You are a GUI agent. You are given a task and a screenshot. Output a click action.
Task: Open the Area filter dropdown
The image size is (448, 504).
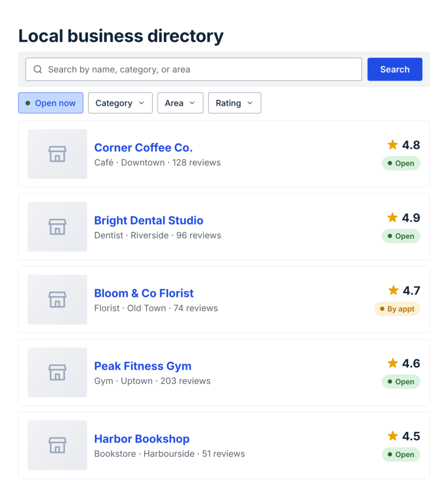[x=180, y=103]
